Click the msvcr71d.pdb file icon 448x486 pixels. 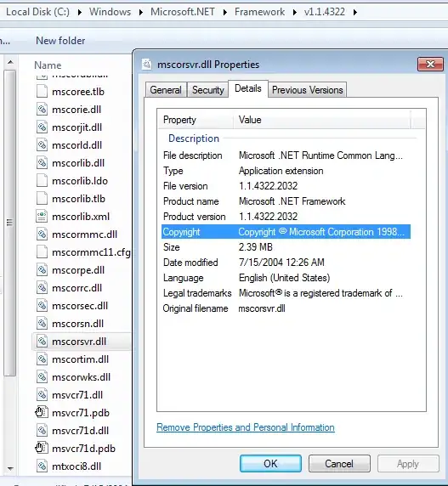[x=42, y=448]
